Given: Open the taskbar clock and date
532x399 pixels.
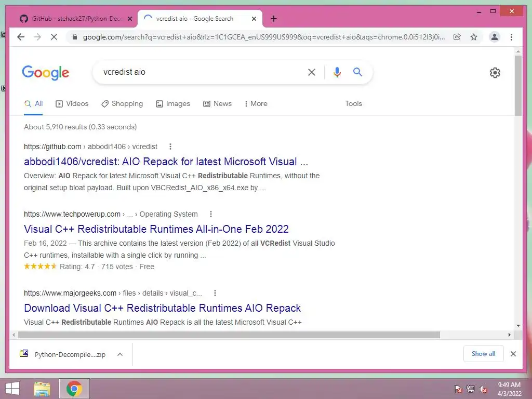Looking at the screenshot, I should [509, 389].
